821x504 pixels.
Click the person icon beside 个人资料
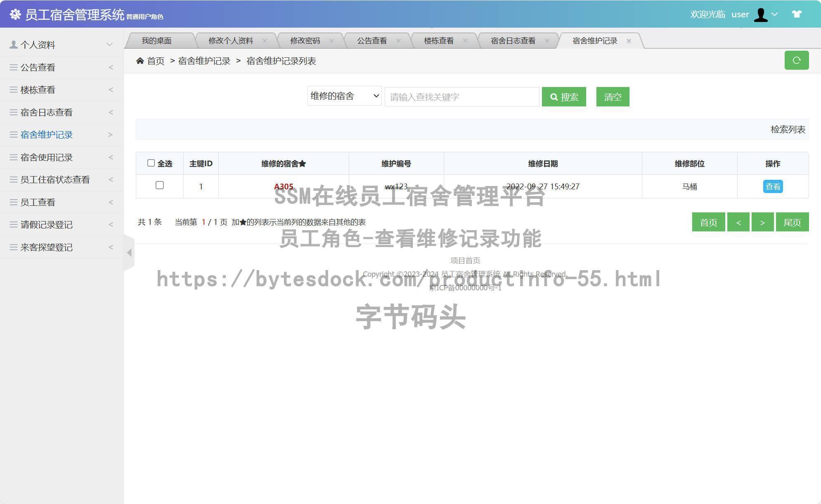pyautogui.click(x=14, y=45)
